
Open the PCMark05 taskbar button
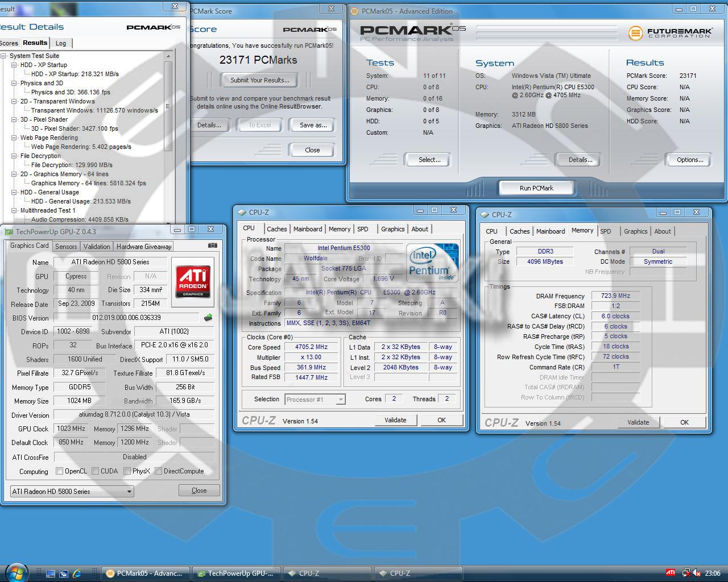click(x=146, y=573)
